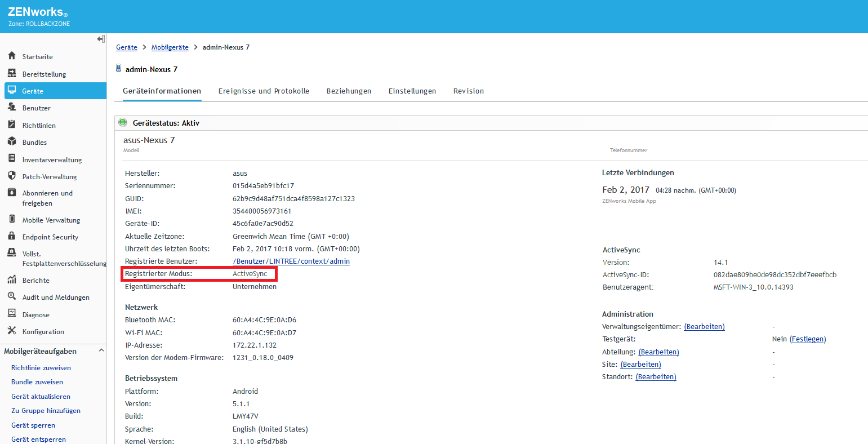This screenshot has height=444, width=868.
Task: Click Gerät sperren task link
Action: tap(33, 425)
